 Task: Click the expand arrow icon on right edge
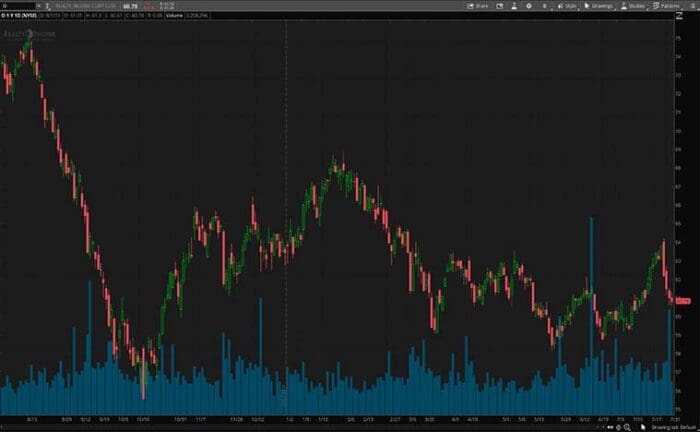(679, 16)
